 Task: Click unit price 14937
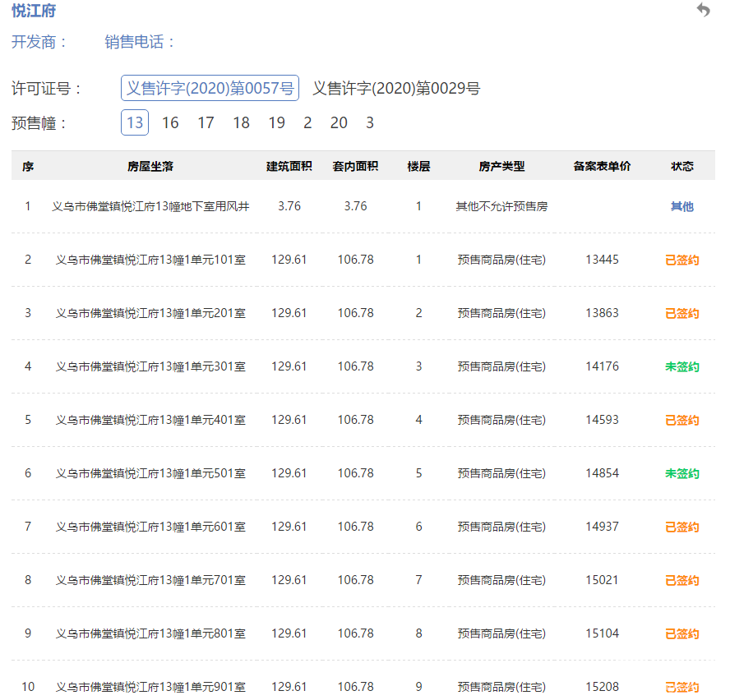coord(602,527)
